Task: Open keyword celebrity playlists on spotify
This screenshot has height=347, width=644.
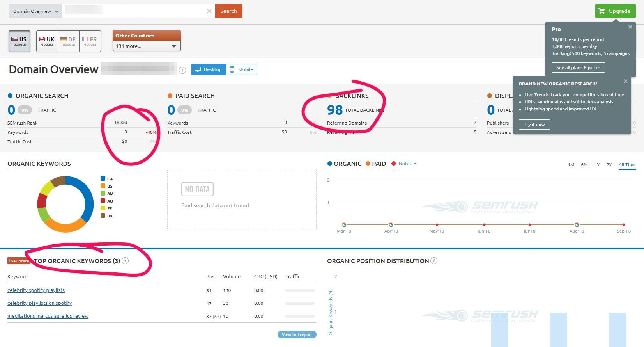Action: [39, 303]
